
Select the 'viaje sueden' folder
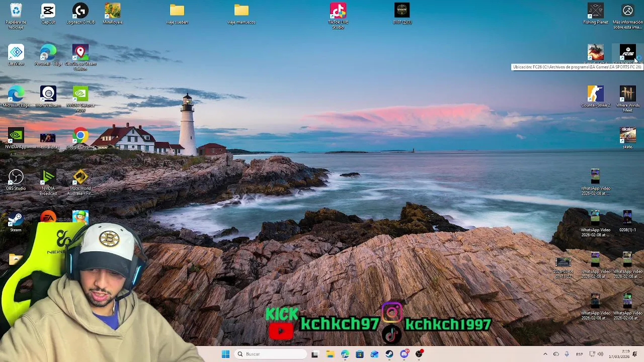[177, 14]
